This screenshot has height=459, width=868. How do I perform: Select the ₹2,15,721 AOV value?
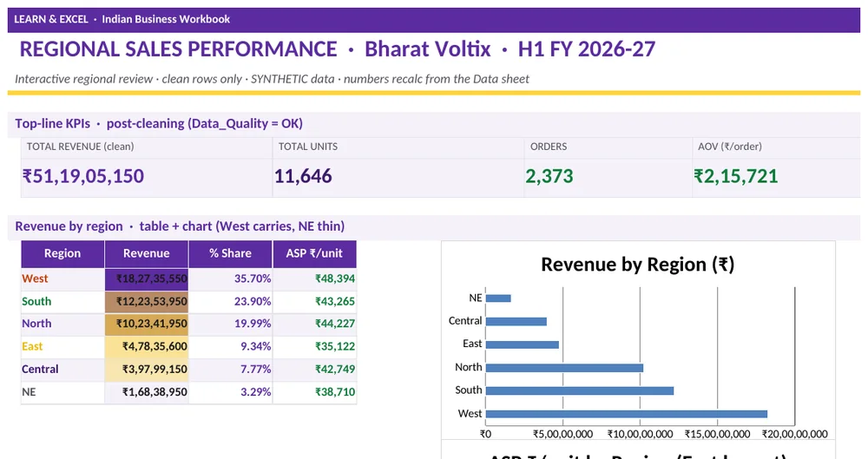click(736, 176)
